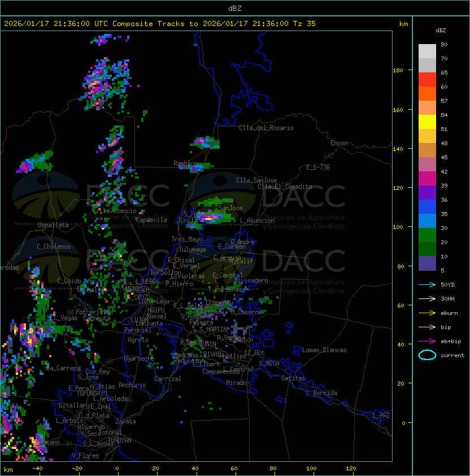This screenshot has width=470, height=476.
Task: Click the 'Composite Tracks' timestamp header line
Action: coord(160,24)
